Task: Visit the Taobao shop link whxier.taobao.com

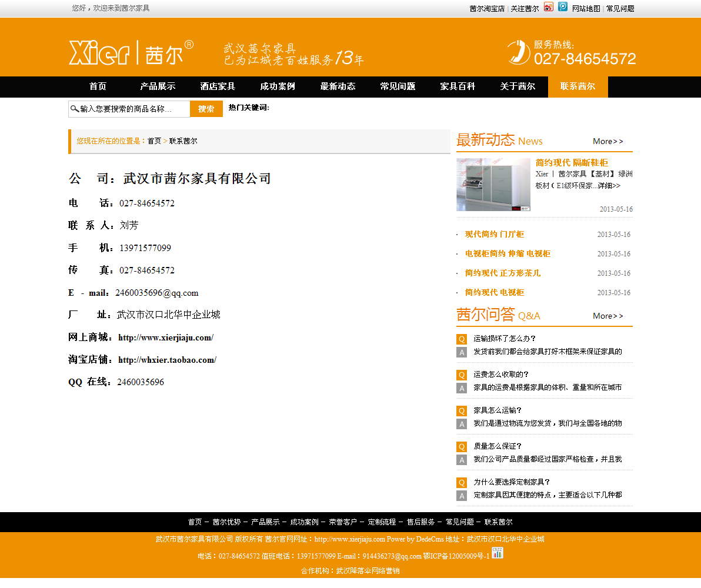Action: (167, 360)
